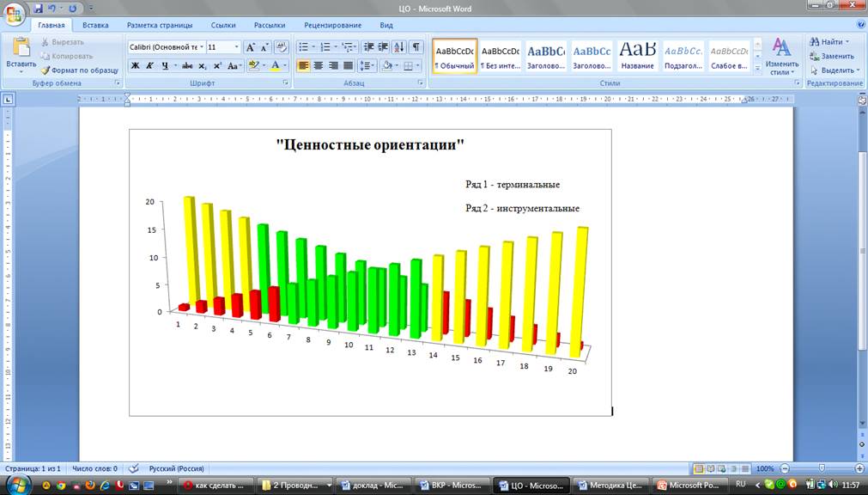Toggle italic formatting (К)
This screenshot has width=868, height=495.
click(x=149, y=65)
